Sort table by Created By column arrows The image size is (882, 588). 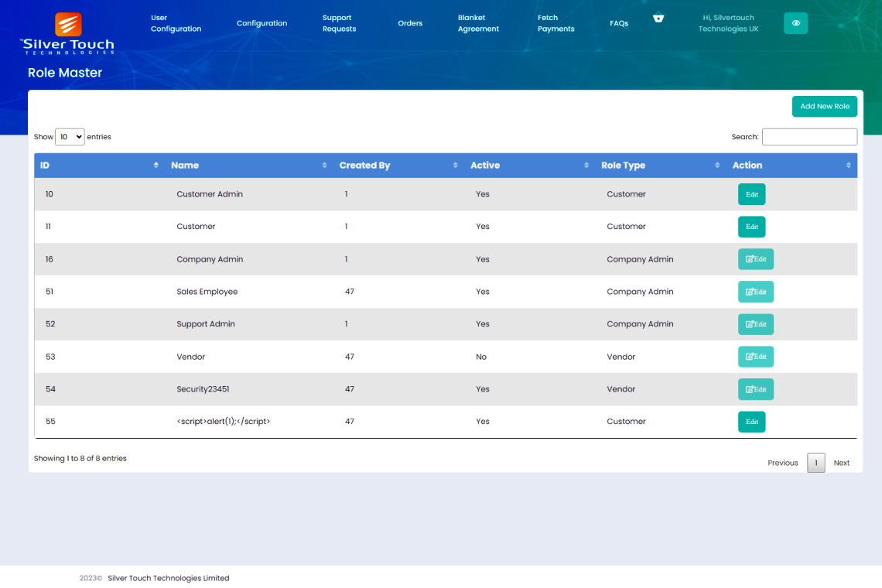pos(455,166)
